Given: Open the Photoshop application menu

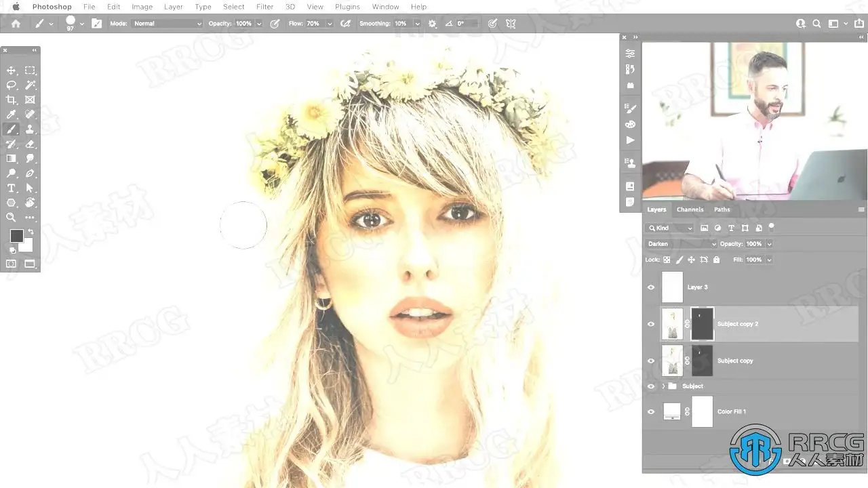Looking at the screenshot, I should [x=52, y=7].
